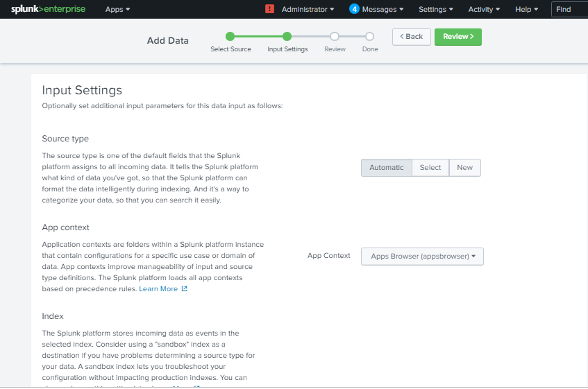Click the Splunk enterprise logo

coord(48,9)
